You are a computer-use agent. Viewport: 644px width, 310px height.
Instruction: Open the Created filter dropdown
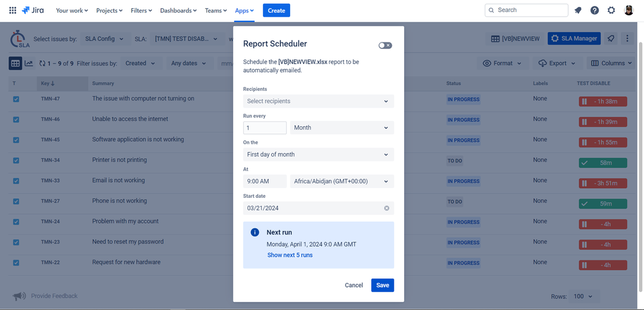tap(141, 63)
